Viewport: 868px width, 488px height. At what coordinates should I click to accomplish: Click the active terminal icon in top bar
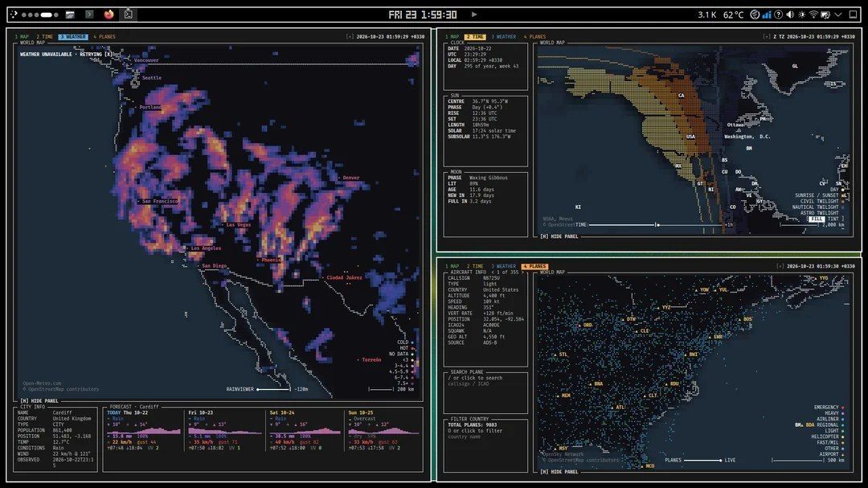click(129, 14)
